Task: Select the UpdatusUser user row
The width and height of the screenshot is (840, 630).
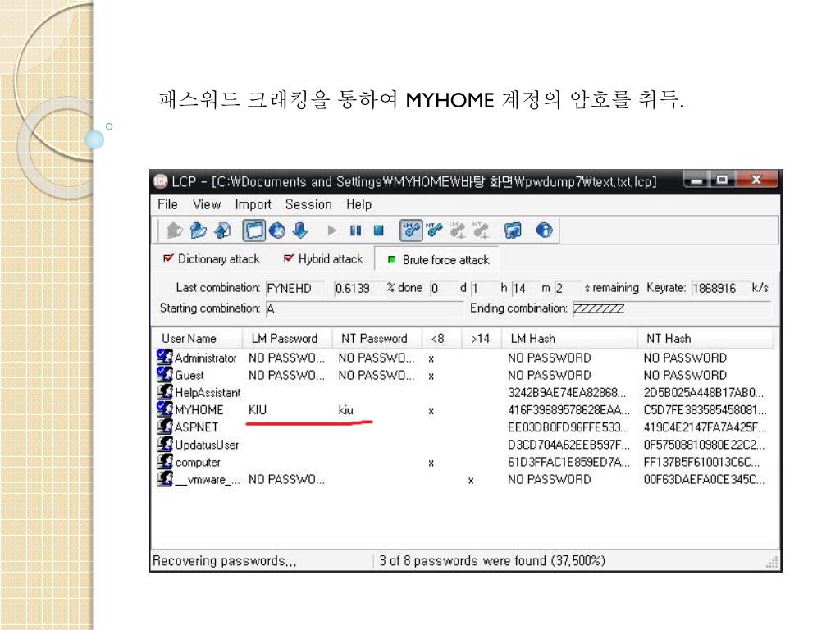Action: (x=464, y=445)
